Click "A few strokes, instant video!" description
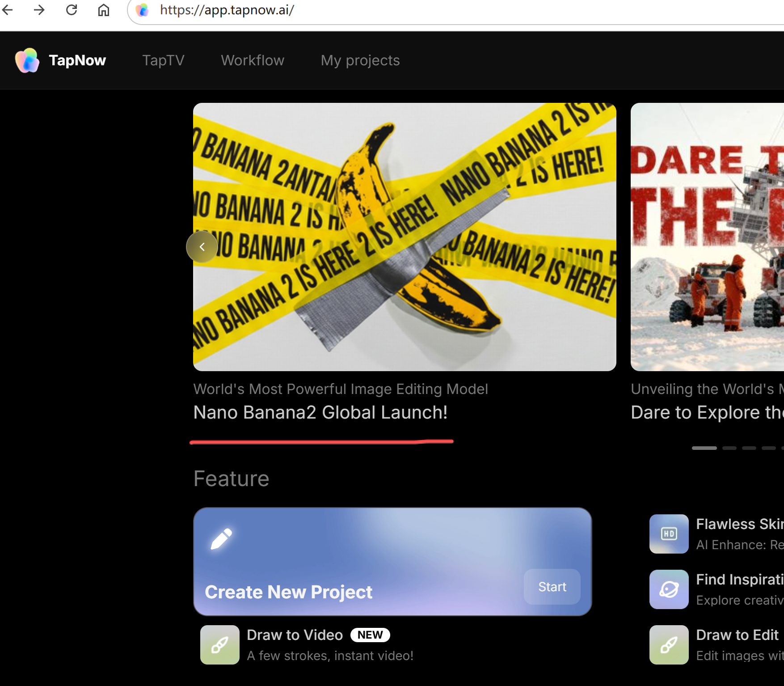 tap(330, 656)
